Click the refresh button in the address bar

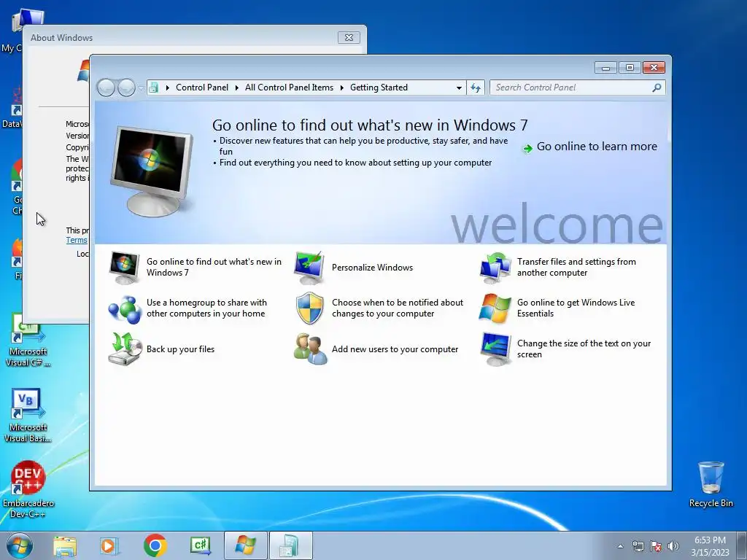pos(476,87)
